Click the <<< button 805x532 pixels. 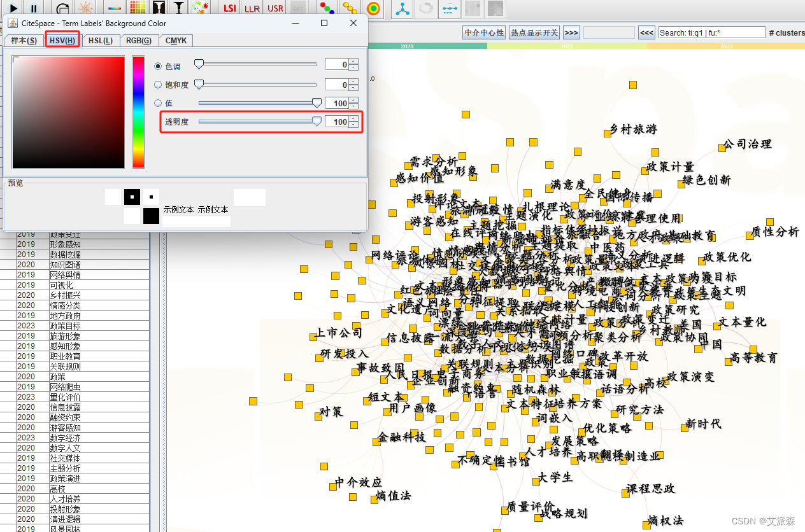pos(646,32)
